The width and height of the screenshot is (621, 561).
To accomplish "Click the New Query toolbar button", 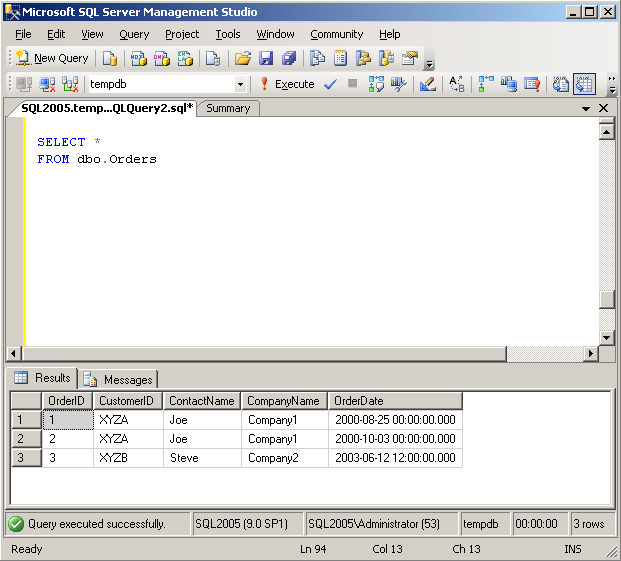I will [52, 58].
